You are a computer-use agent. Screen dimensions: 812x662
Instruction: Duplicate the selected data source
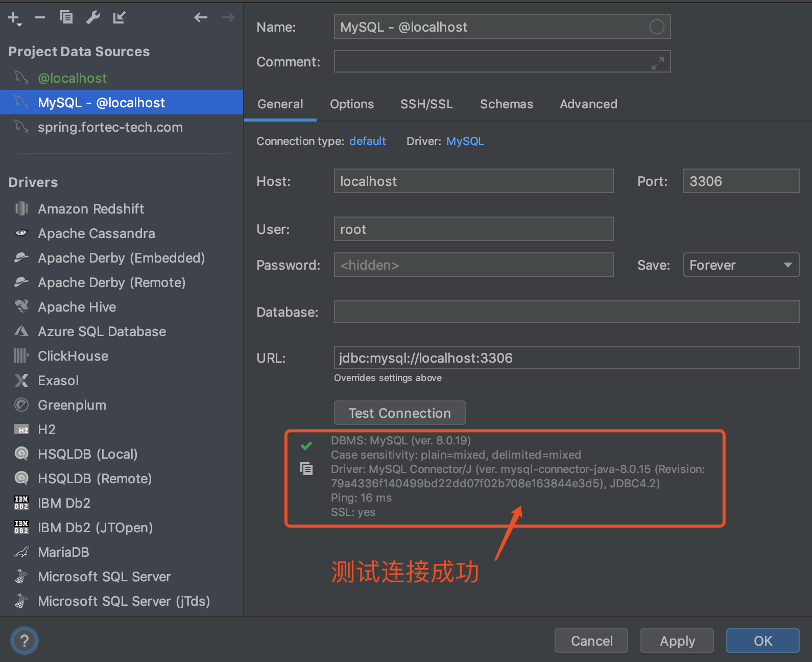(66, 17)
